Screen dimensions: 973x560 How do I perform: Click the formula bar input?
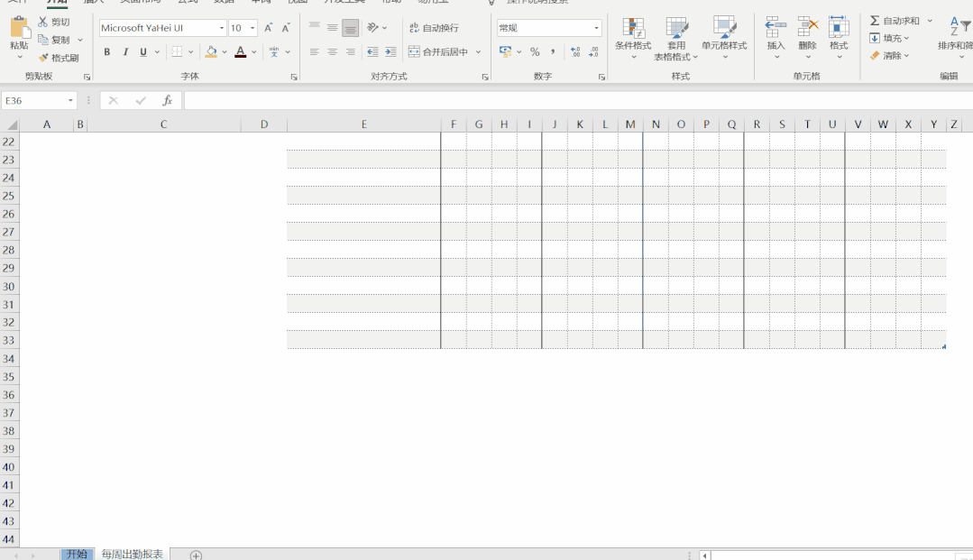pyautogui.click(x=578, y=101)
